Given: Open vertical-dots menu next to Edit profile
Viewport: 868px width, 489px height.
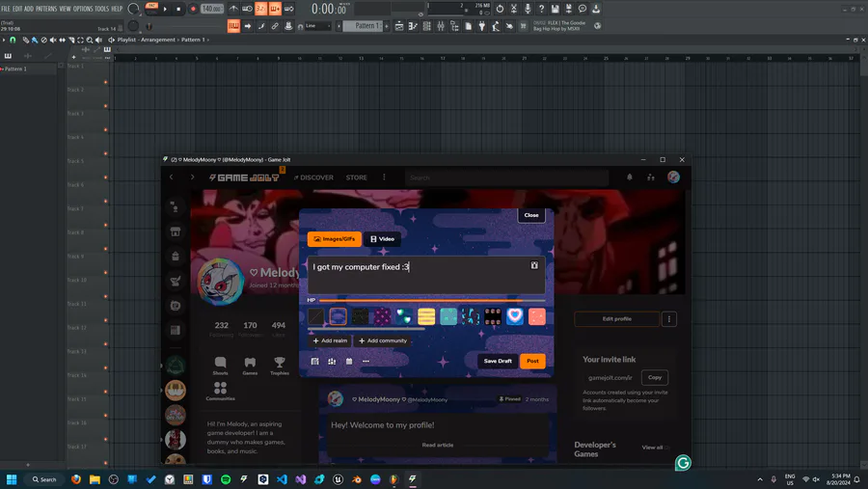Looking at the screenshot, I should point(668,319).
